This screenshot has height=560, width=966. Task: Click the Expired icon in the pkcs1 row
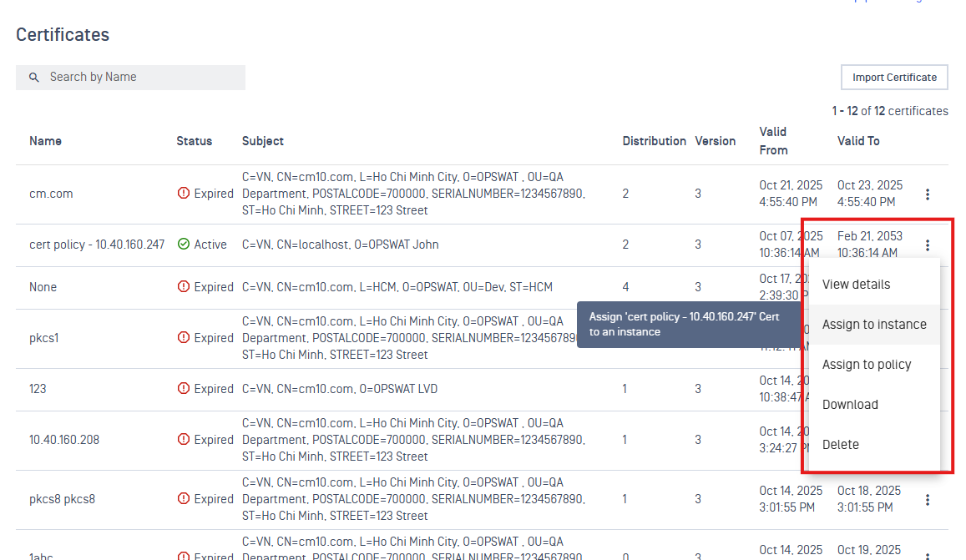(x=184, y=338)
